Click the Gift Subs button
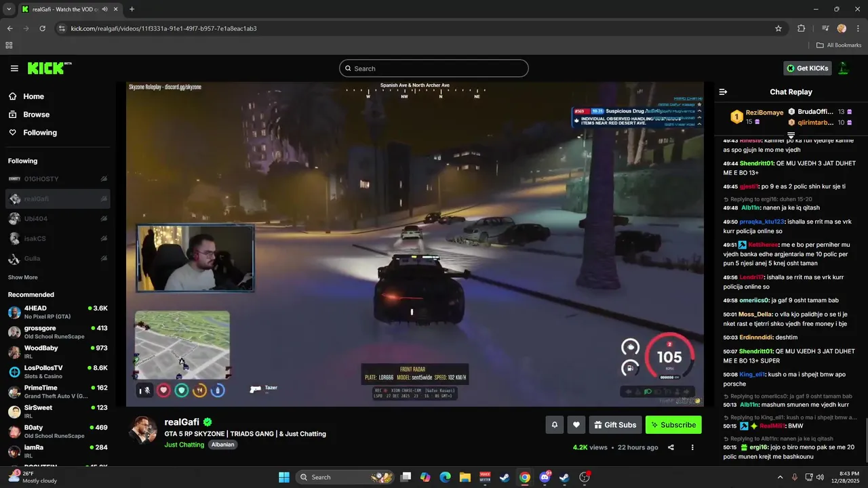 tap(615, 425)
